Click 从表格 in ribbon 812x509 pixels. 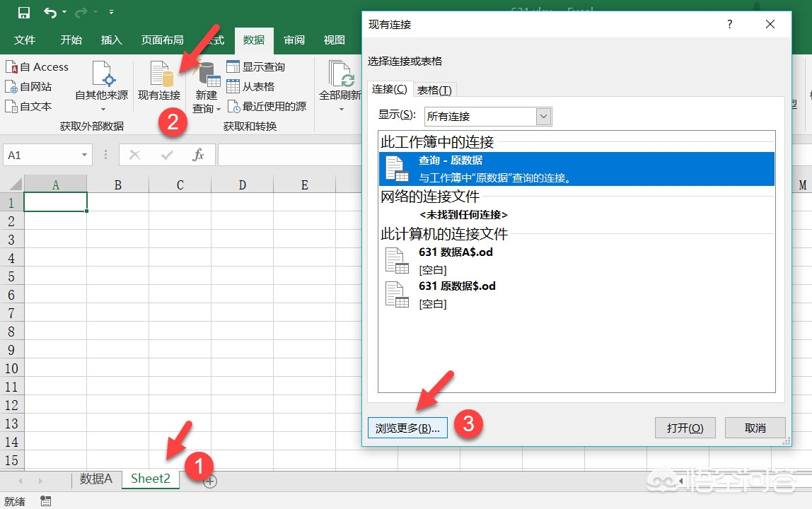click(x=250, y=86)
